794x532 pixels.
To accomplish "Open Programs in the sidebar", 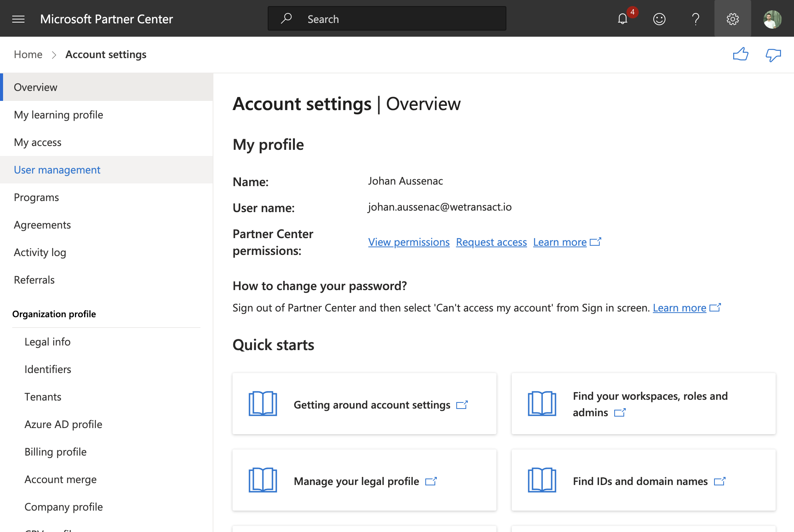I will (x=106, y=197).
